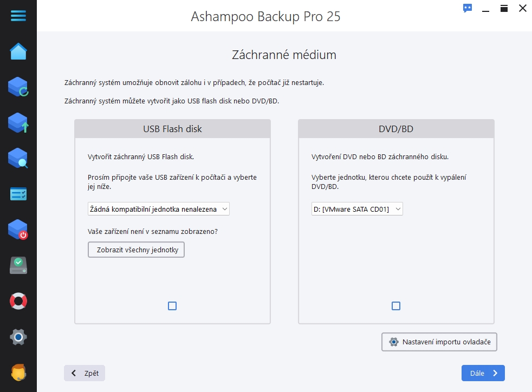Open the hamburger menu in the sidebar
The image size is (532, 392).
[18, 16]
